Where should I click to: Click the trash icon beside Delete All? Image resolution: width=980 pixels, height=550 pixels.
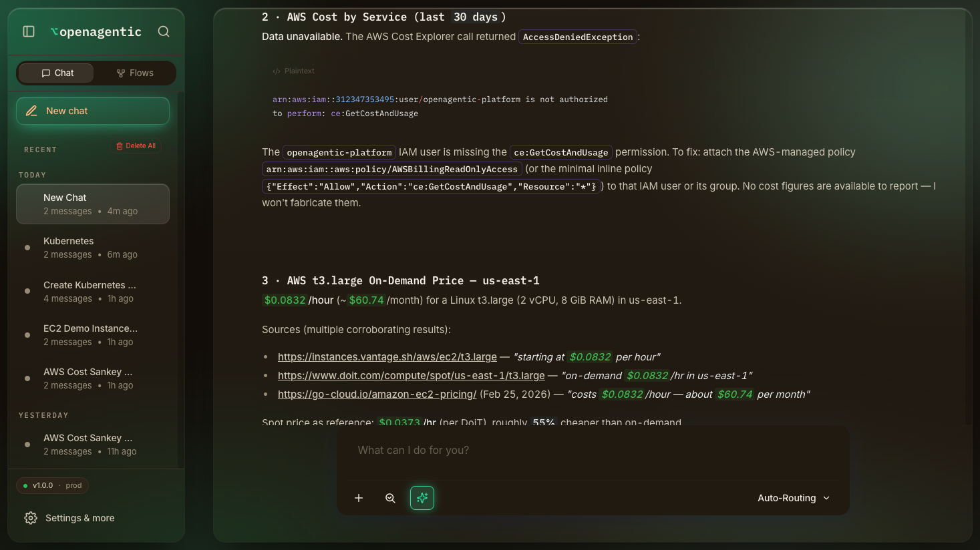(120, 146)
